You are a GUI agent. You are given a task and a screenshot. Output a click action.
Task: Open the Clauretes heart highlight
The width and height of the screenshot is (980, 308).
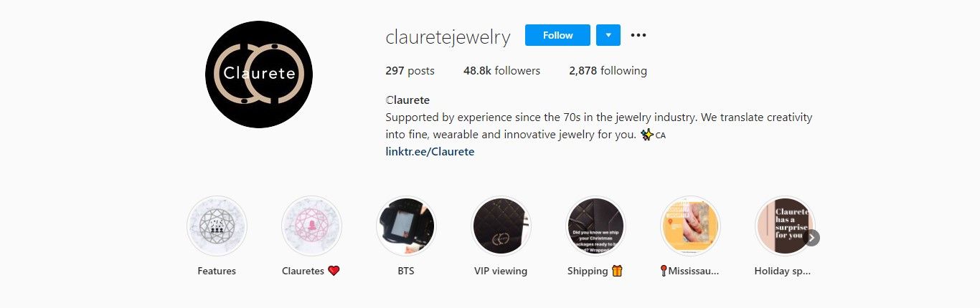click(x=311, y=226)
